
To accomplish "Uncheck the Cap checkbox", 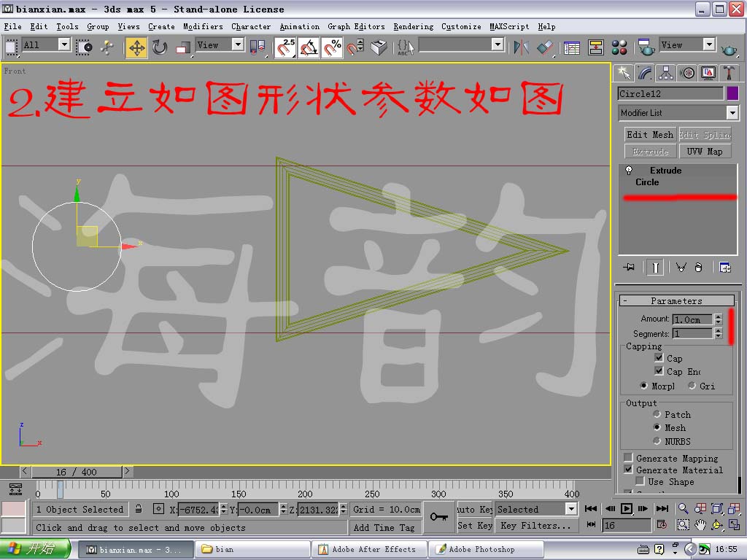I will 659,358.
